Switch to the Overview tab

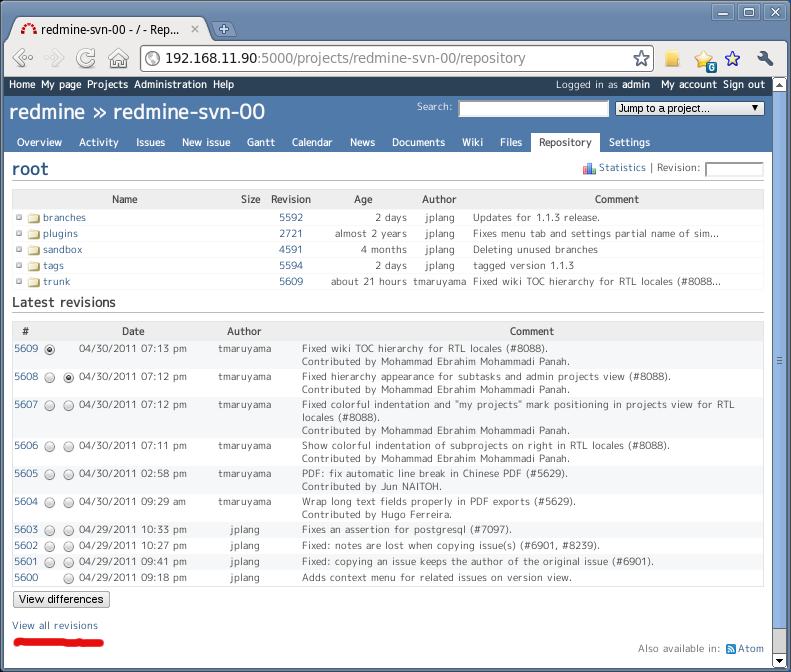click(39, 142)
